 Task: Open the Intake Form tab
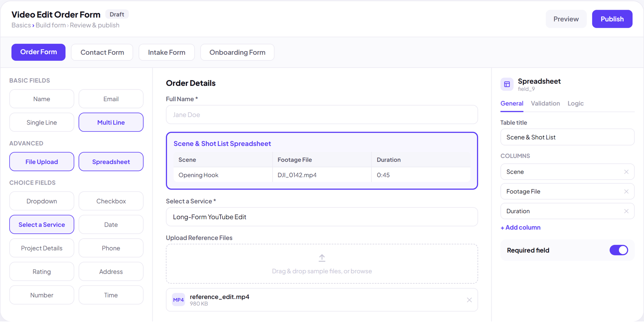(167, 52)
